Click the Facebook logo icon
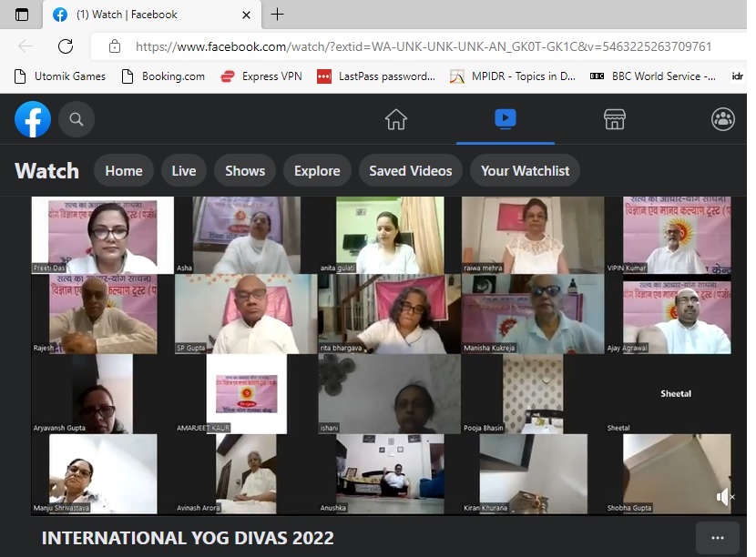 [x=33, y=119]
